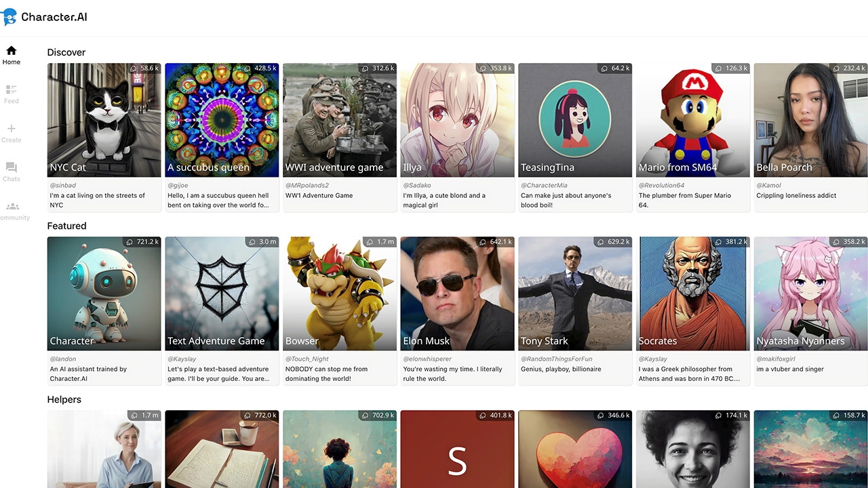Viewport: 868px width, 488px height.
Task: Click the Character.AI title text
Action: click(54, 17)
